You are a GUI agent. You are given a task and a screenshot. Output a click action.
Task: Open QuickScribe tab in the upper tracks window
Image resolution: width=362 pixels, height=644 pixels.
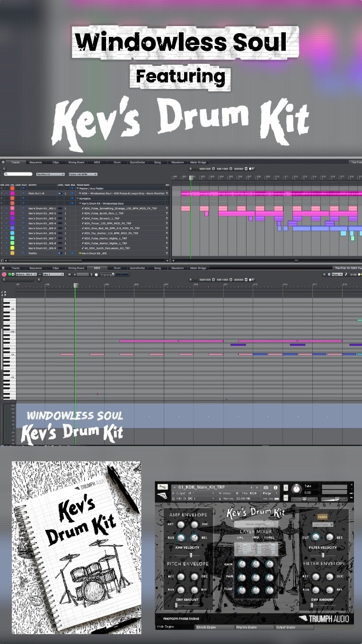[137, 162]
